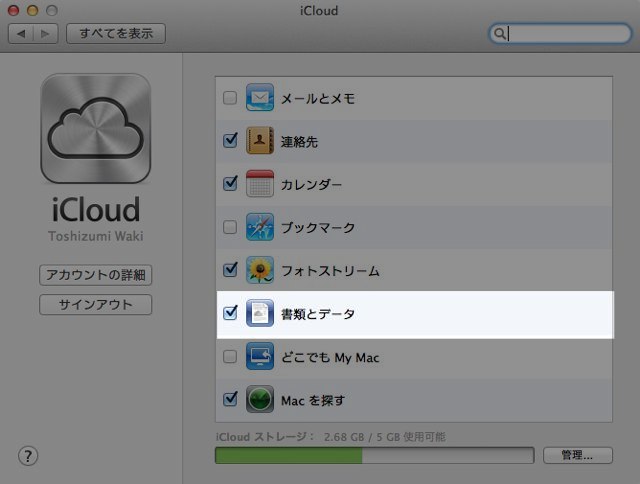Click the Safari bookmarks compass icon
The height and width of the screenshot is (484, 640).
pos(260,227)
